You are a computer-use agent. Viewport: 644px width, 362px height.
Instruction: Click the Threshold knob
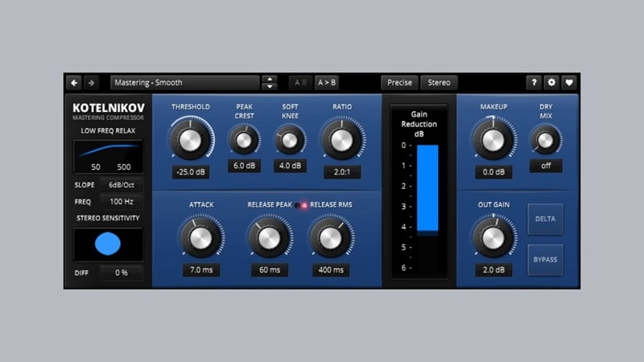pyautogui.click(x=191, y=140)
